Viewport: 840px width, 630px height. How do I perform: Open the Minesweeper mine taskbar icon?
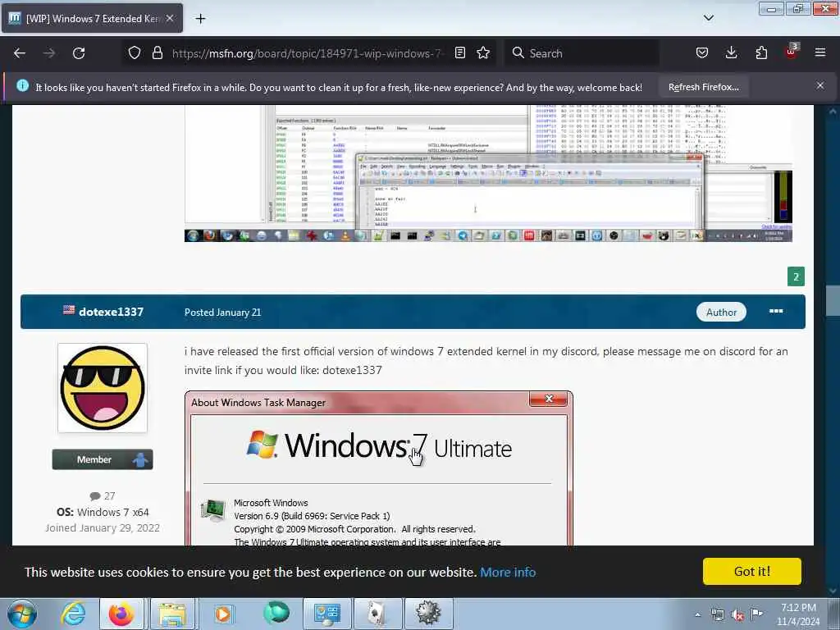(x=428, y=614)
